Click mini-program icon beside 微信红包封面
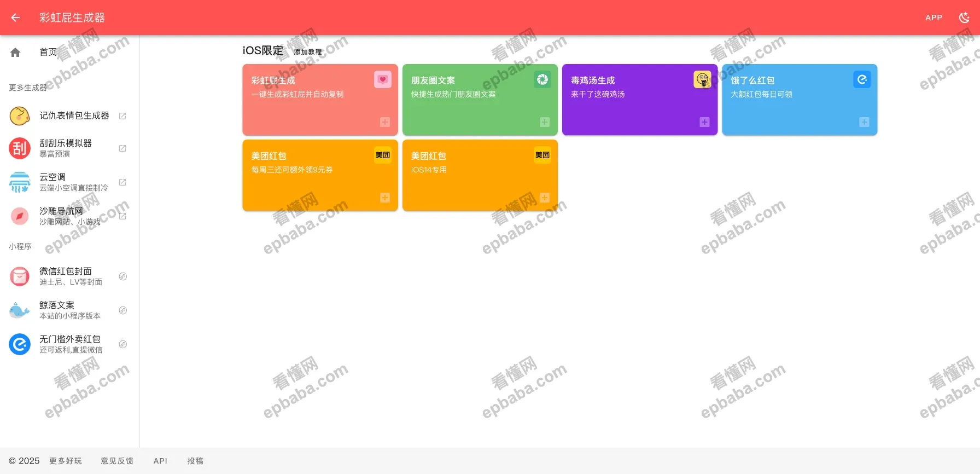 (123, 276)
